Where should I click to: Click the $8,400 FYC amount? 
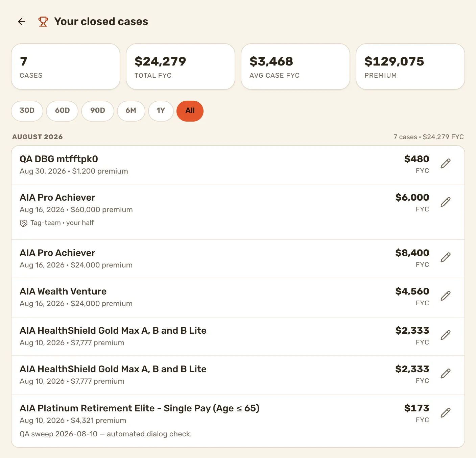coord(412,253)
